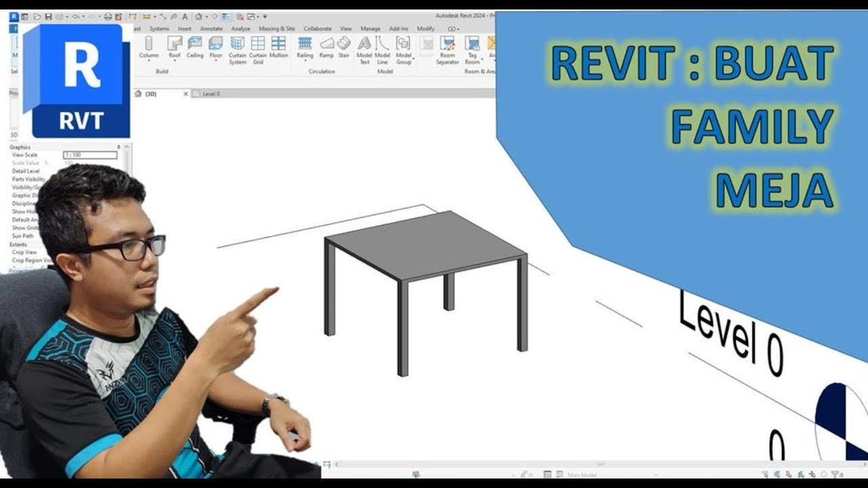Open the Collaborate ribbon tab
Screen dimensions: 868x488
317,28
